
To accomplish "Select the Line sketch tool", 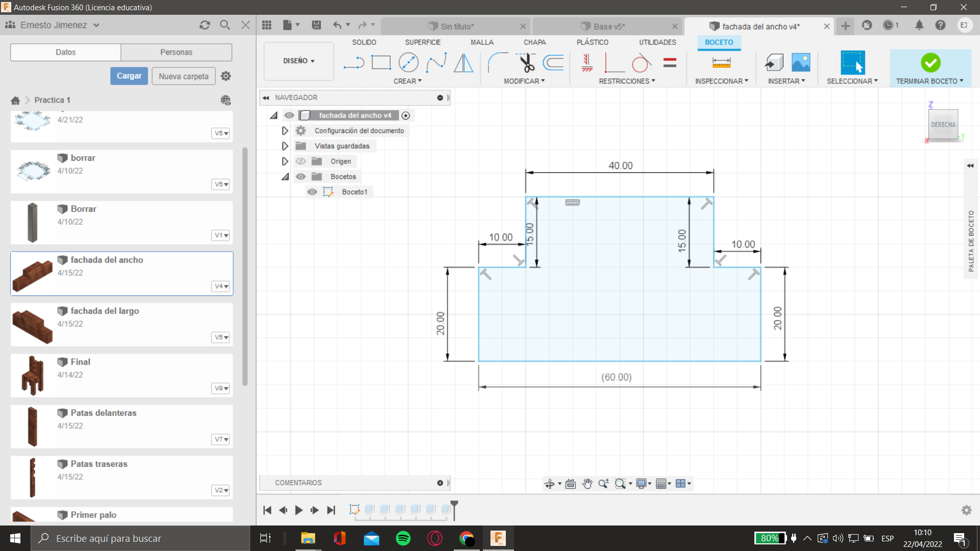I will coord(353,63).
